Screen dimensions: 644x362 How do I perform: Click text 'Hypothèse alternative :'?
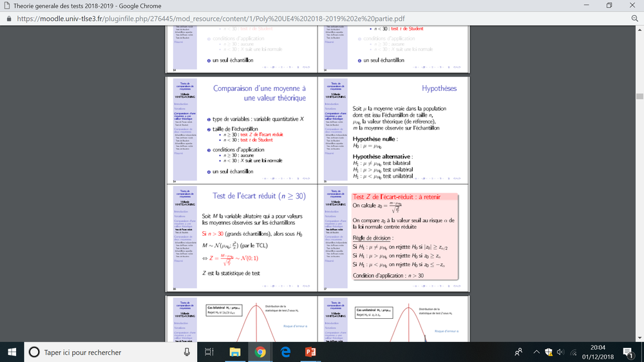(x=383, y=157)
